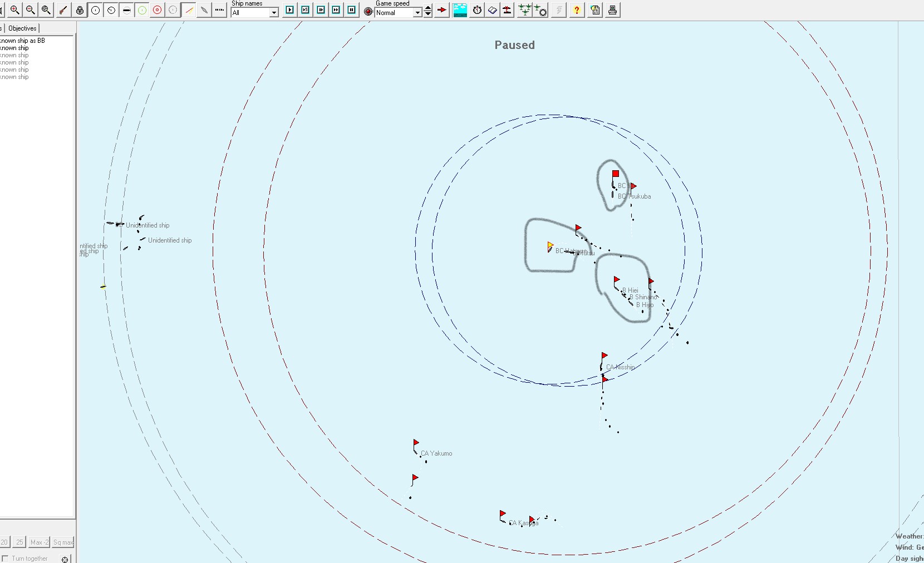
Task: Increase game speed with up arrow
Action: coord(427,7)
